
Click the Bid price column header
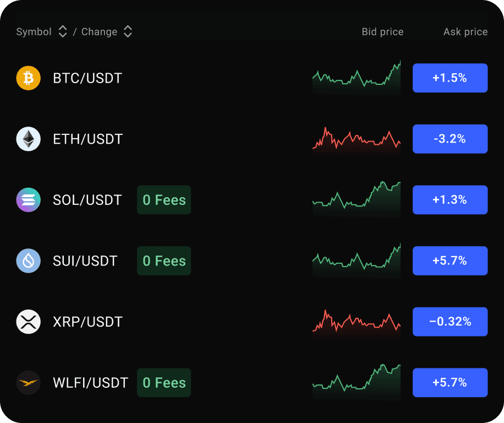(x=382, y=32)
